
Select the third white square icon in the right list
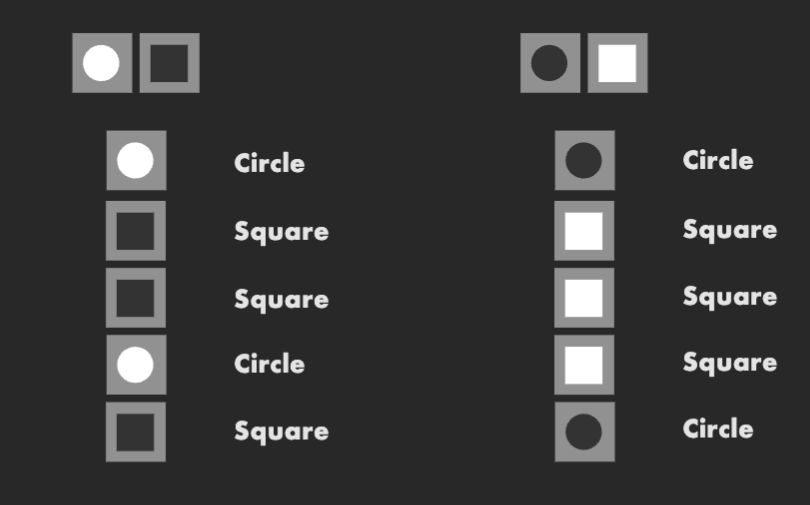(584, 365)
